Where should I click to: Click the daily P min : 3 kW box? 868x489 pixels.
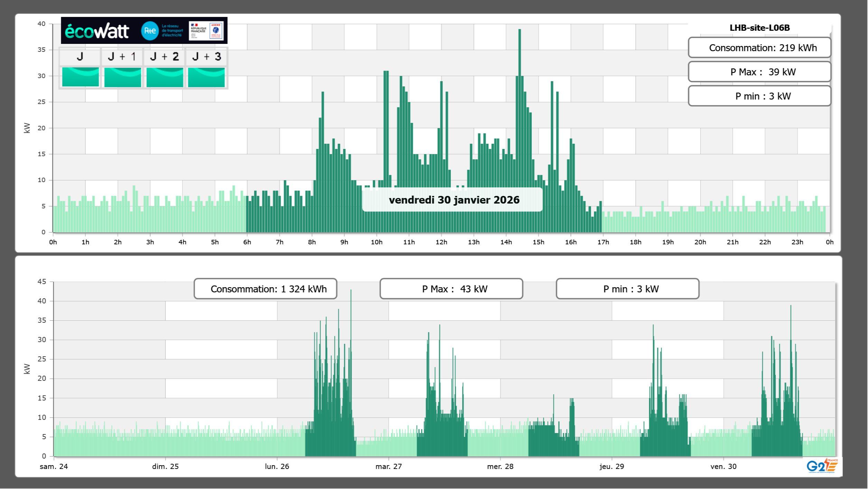click(x=759, y=96)
